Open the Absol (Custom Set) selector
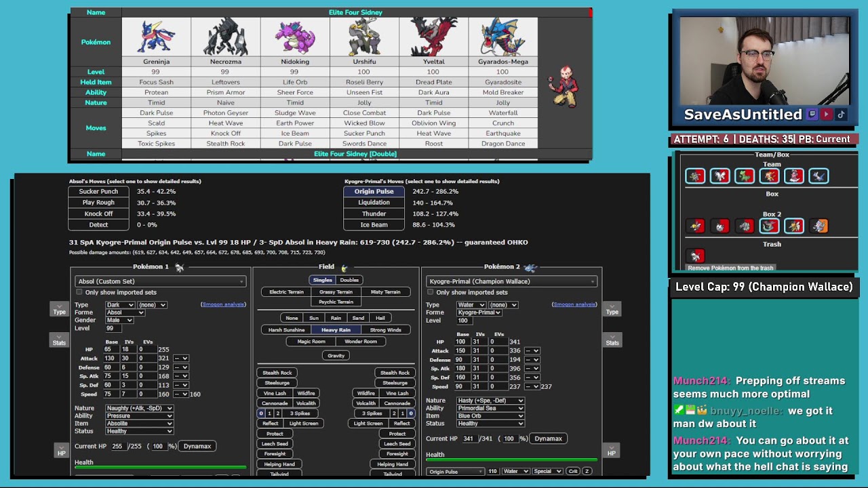 coord(160,281)
